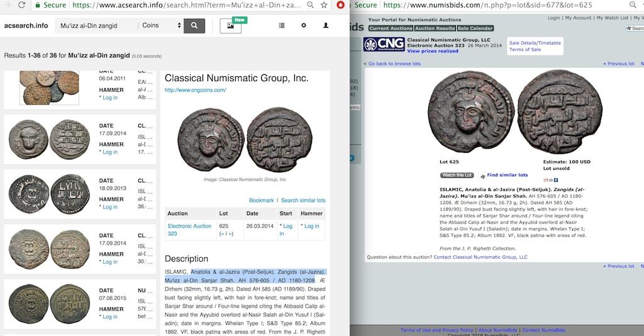Click Log in for 06.04.2011 result hammer

(x=109, y=98)
